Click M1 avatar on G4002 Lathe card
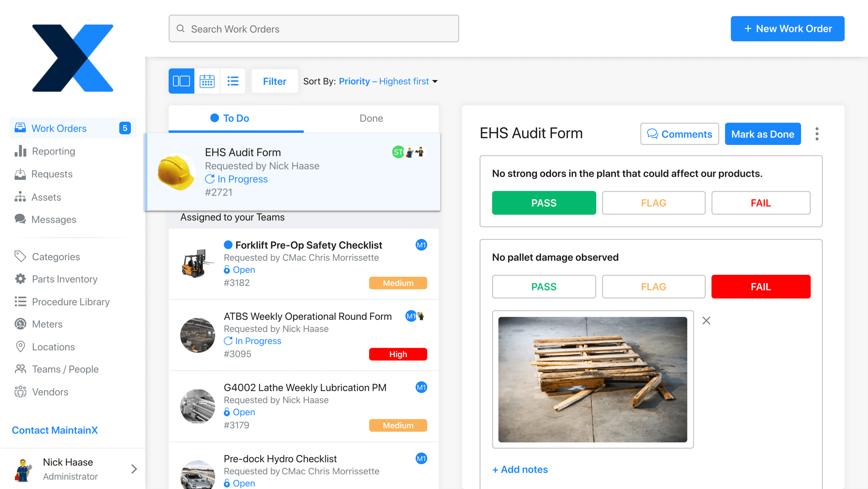The image size is (868, 489). 421,388
